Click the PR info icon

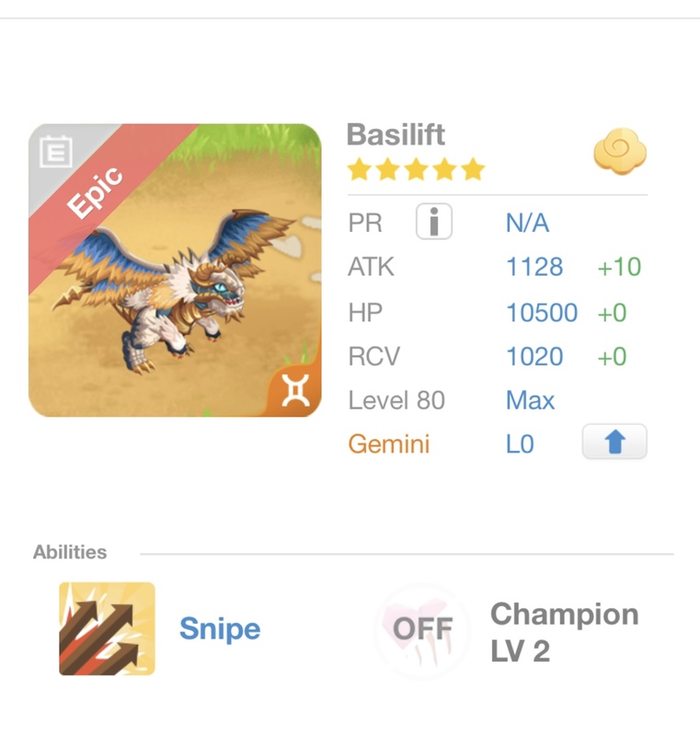coord(434,223)
